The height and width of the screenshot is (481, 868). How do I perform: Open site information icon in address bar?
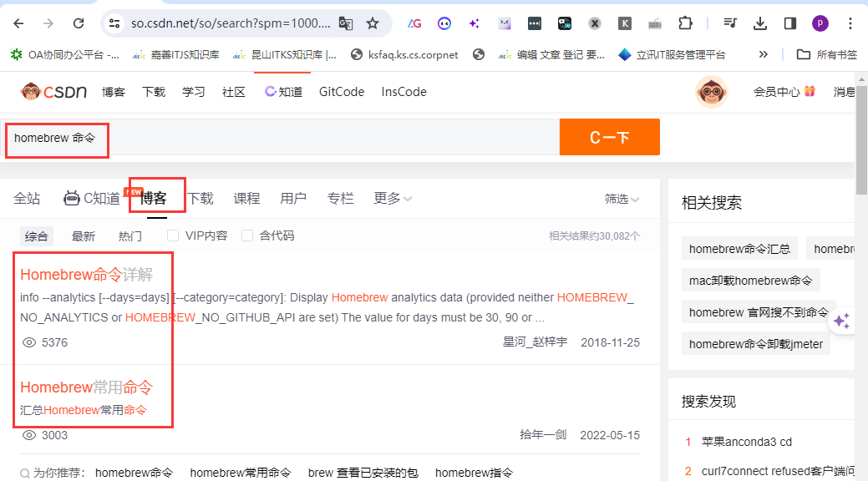click(x=114, y=23)
